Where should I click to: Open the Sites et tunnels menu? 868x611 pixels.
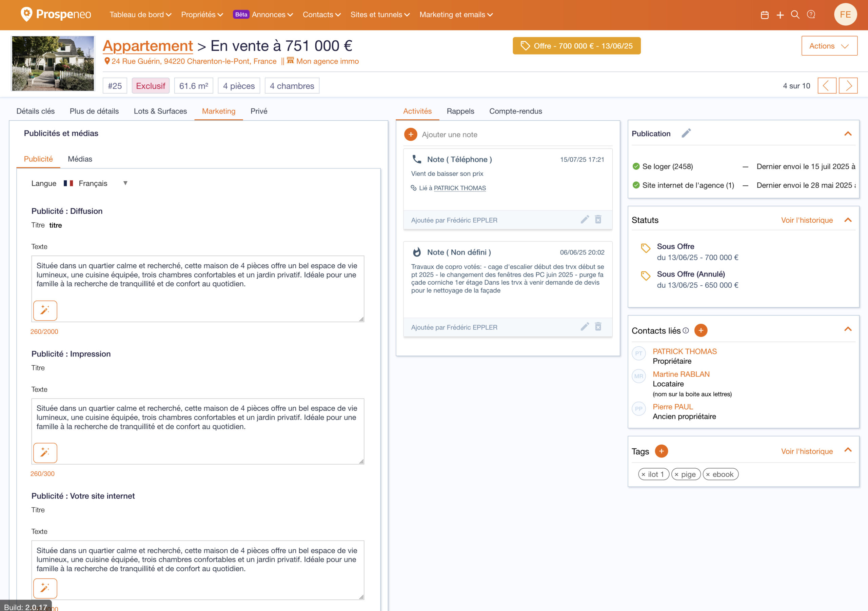(x=380, y=15)
